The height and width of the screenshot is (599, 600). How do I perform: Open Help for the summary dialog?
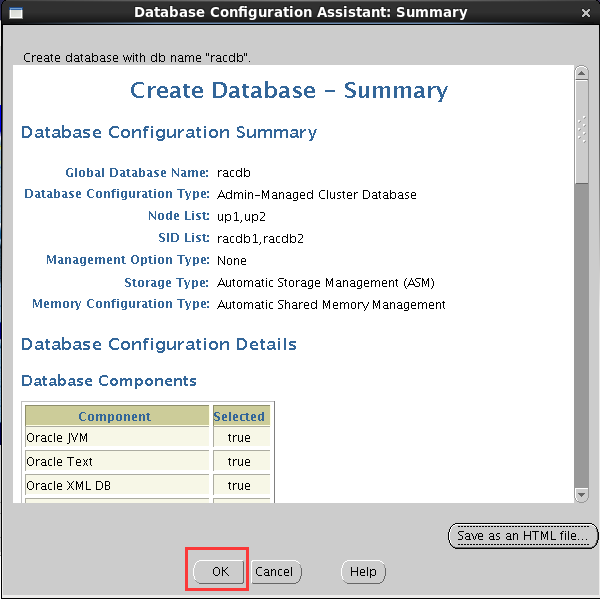tap(363, 572)
